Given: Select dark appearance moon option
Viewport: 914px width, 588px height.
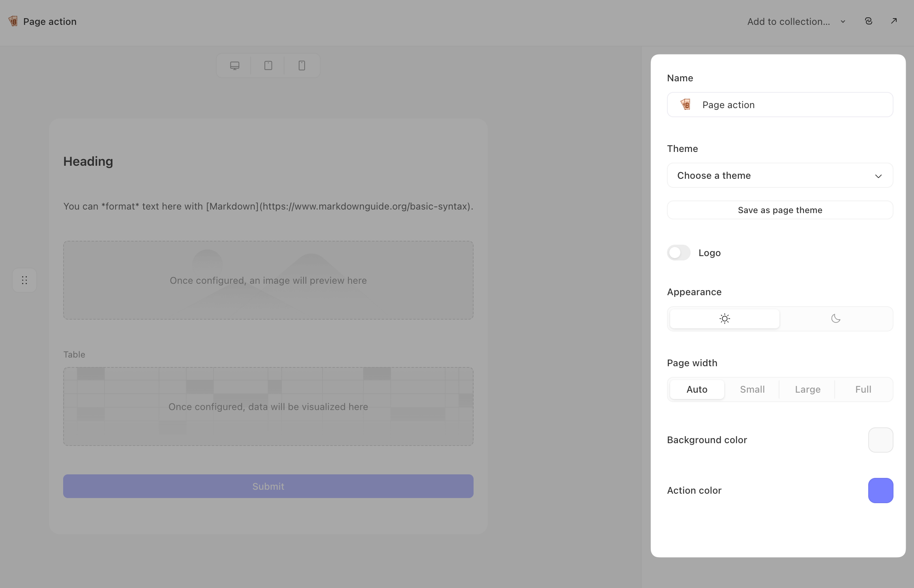Looking at the screenshot, I should (835, 318).
